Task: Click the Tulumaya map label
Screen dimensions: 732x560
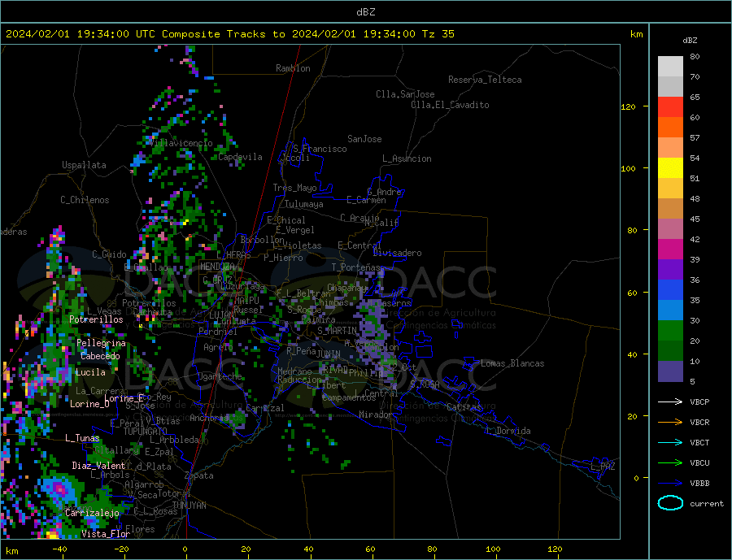Action: tap(304, 204)
